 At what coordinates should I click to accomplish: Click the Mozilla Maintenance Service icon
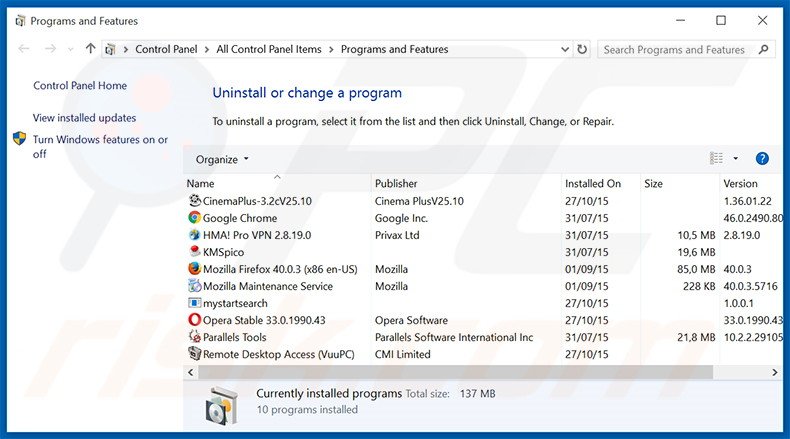(194, 286)
